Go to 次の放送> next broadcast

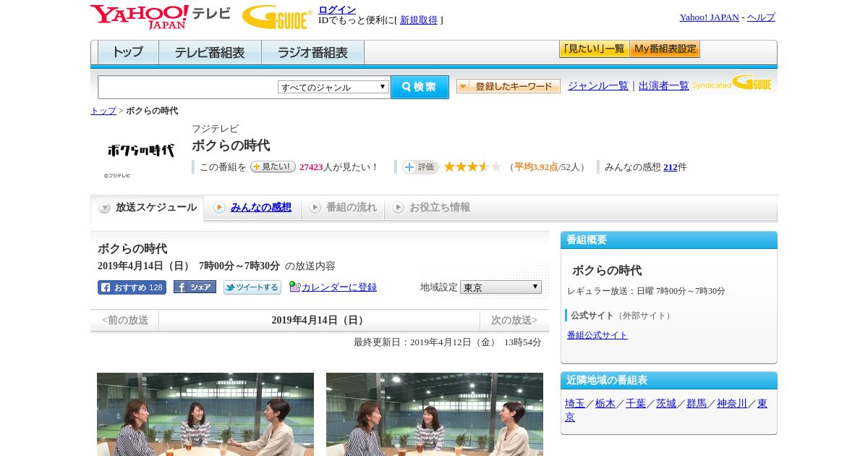(514, 320)
